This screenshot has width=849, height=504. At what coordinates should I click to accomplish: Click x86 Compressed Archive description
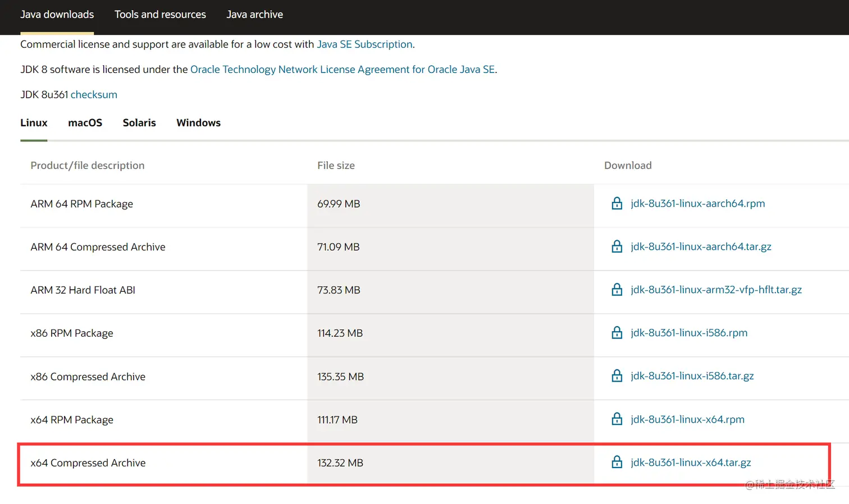[88, 377]
